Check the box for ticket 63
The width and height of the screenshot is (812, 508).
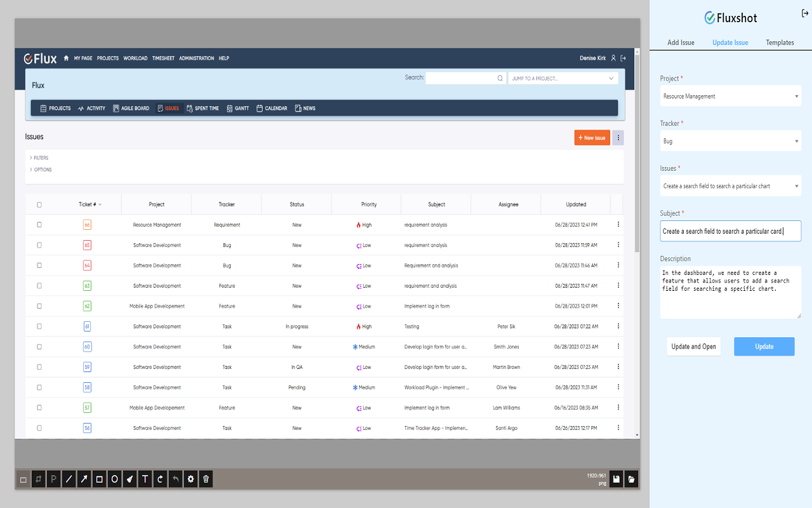(x=39, y=286)
